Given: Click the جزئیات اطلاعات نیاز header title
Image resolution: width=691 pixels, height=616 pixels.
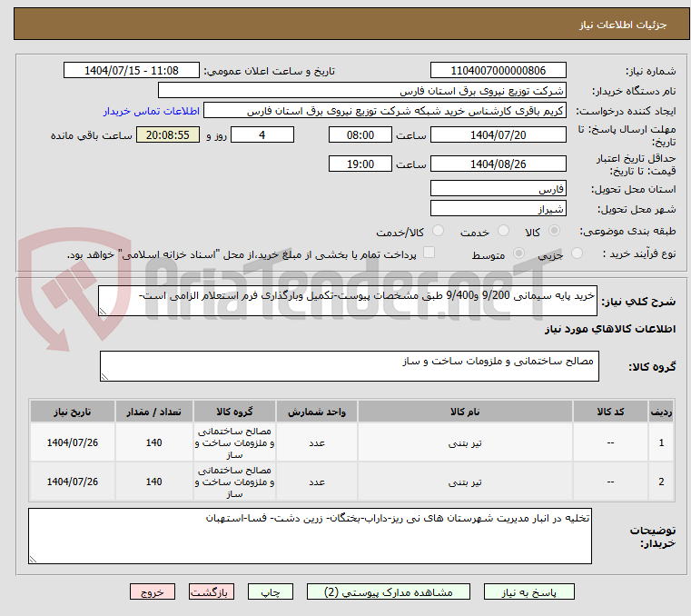Looking at the screenshot, I should tap(623, 25).
